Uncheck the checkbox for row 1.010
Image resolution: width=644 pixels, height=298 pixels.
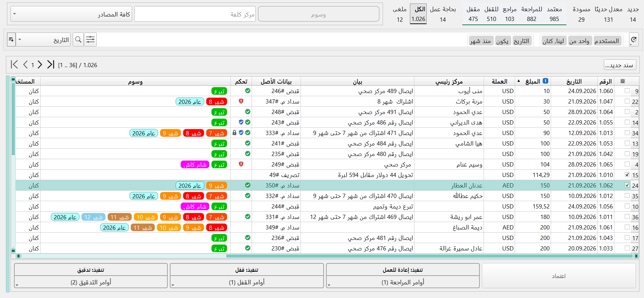(627, 175)
